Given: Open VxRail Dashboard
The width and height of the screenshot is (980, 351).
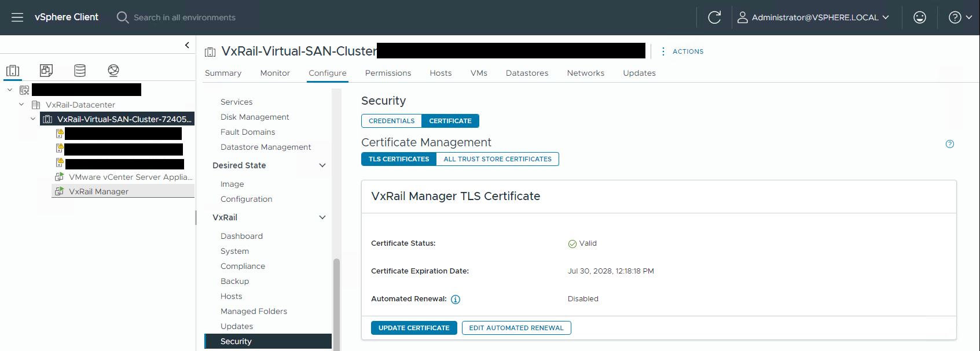Looking at the screenshot, I should coord(241,236).
